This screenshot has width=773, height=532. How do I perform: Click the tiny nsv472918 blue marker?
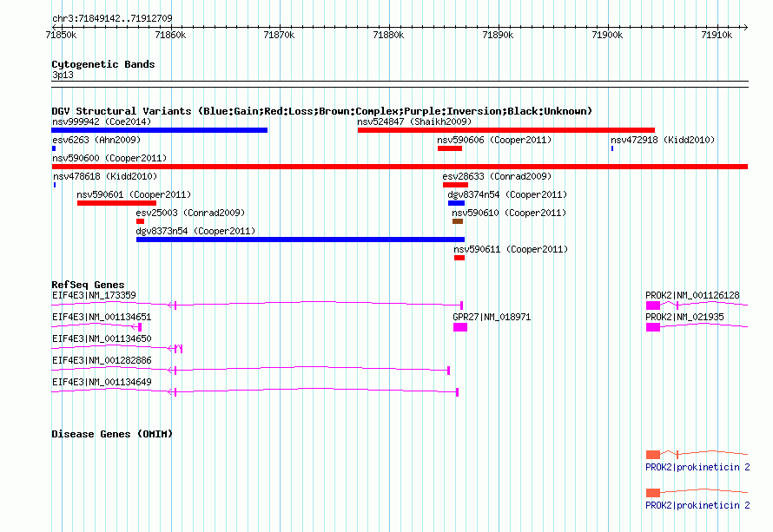[x=612, y=148]
